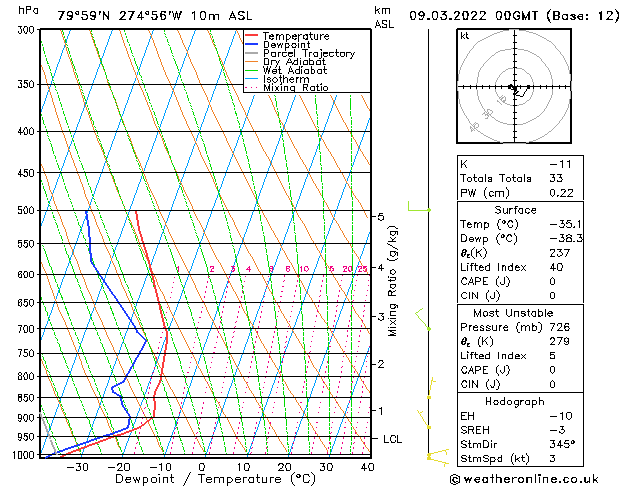Click the '1000' hPa pressure label
The height and width of the screenshot is (486, 629).
[x=24, y=455]
